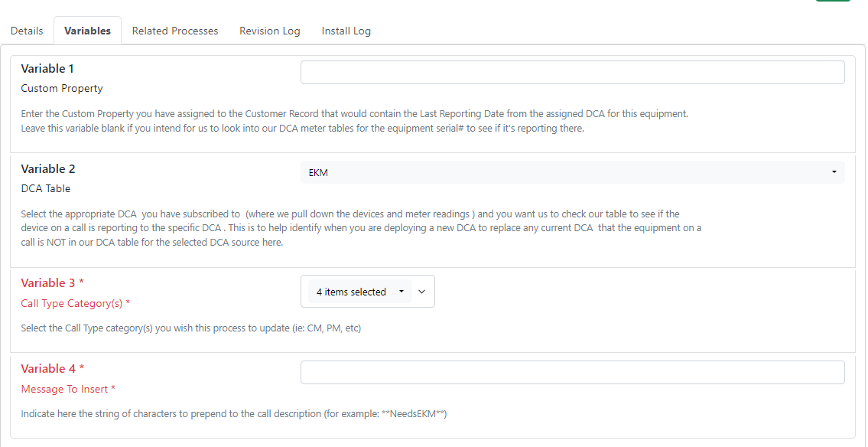Open the DCA Table dropdown showing EKM

(x=572, y=171)
